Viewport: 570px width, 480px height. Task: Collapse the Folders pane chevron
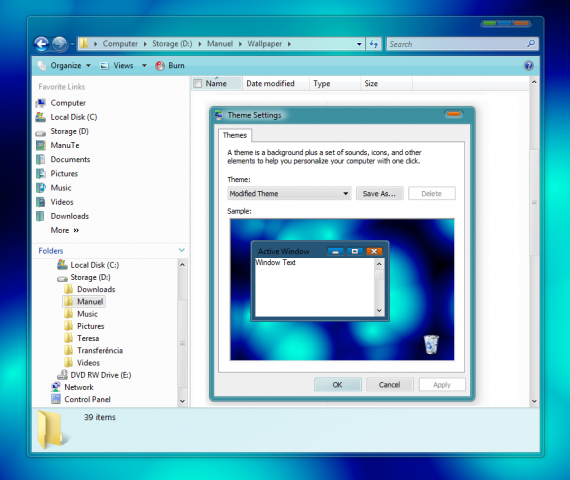pyautogui.click(x=182, y=250)
